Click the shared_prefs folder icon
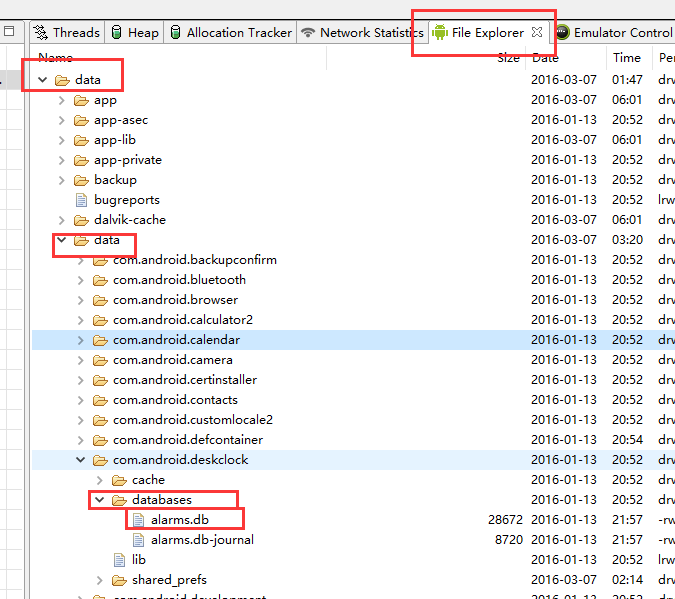Viewport: 675px width, 599px height. pos(119,580)
